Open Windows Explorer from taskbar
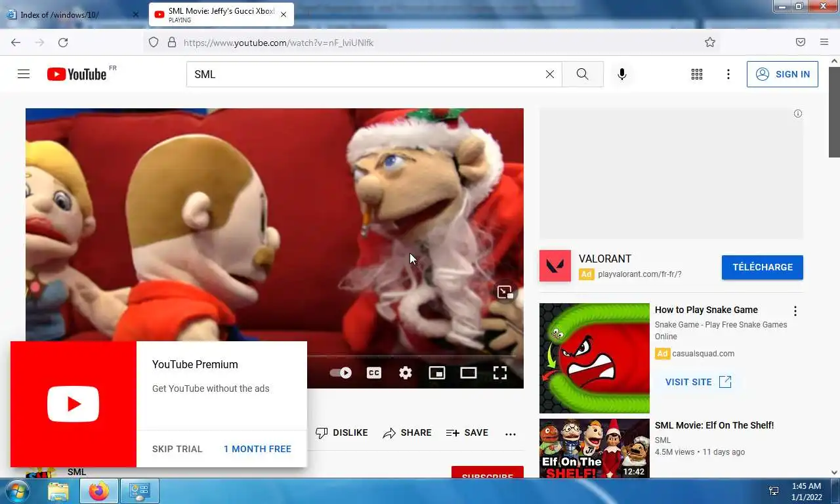This screenshot has height=504, width=840. point(58,491)
